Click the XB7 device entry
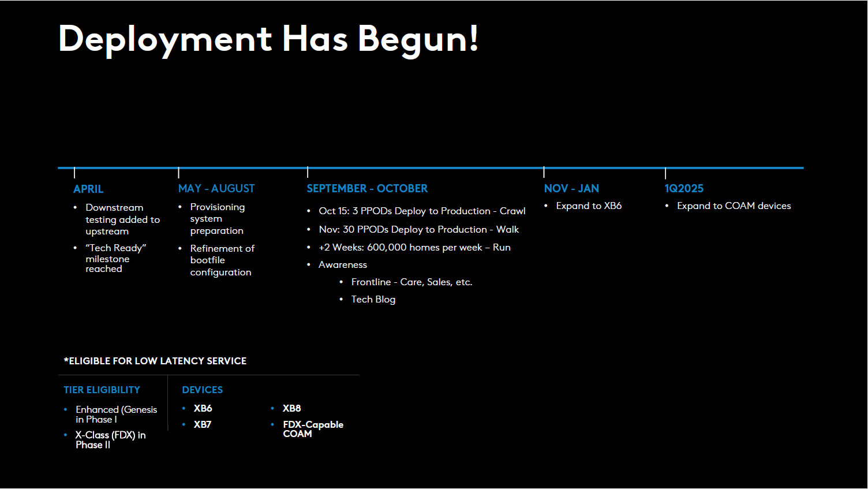The image size is (868, 489). click(203, 424)
